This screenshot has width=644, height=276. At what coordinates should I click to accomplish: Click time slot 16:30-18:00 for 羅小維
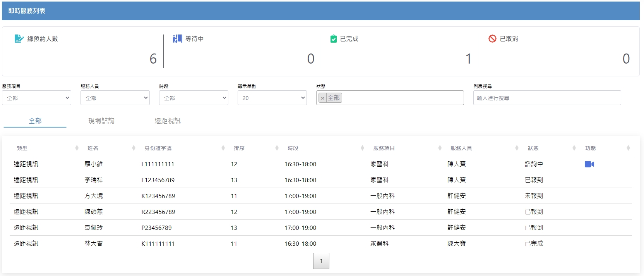coord(300,164)
